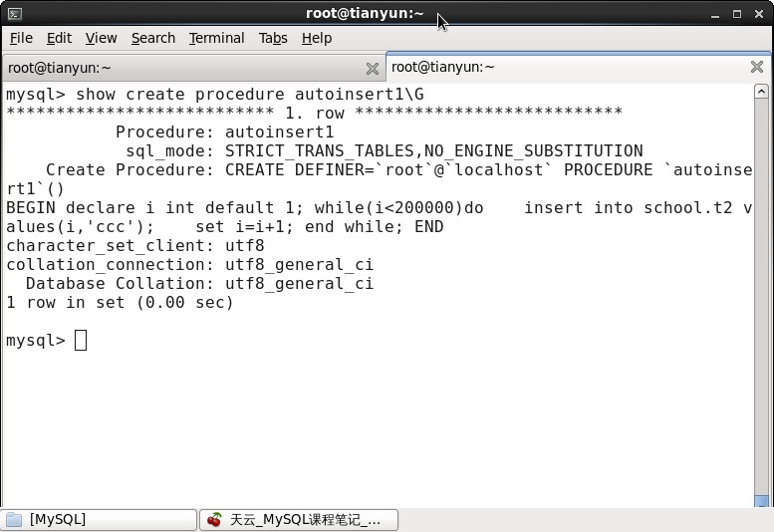Close the terminal window
The width and height of the screenshot is (774, 532).
pyautogui.click(x=759, y=14)
